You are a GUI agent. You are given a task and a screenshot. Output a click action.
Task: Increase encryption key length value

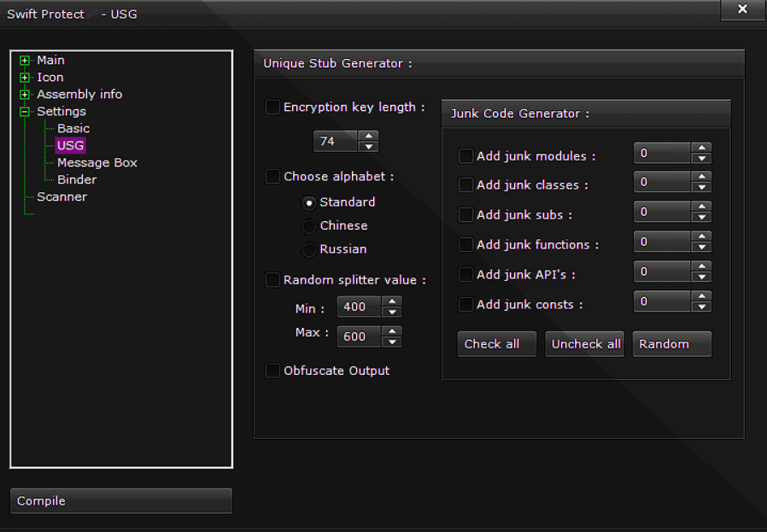point(369,136)
